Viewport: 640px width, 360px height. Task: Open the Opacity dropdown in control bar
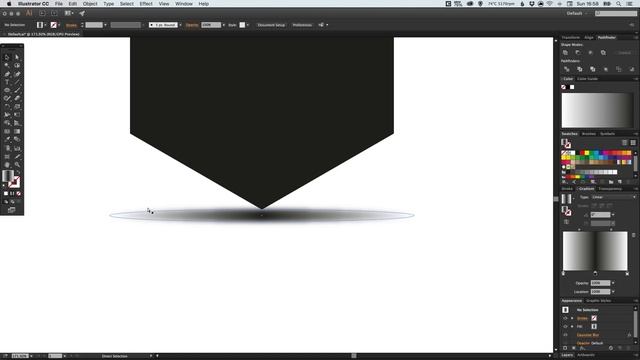(224, 25)
